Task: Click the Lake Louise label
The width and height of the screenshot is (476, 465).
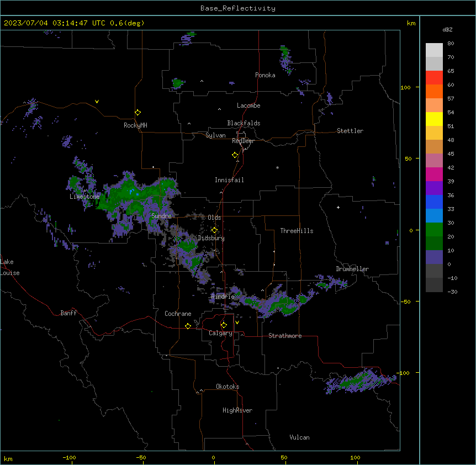Action: [10, 267]
